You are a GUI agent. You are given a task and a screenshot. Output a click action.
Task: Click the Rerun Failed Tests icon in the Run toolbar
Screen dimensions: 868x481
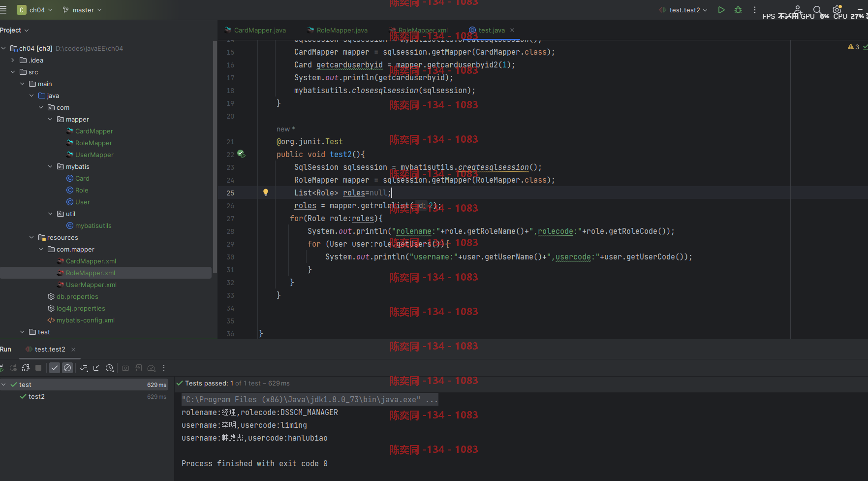click(x=13, y=368)
